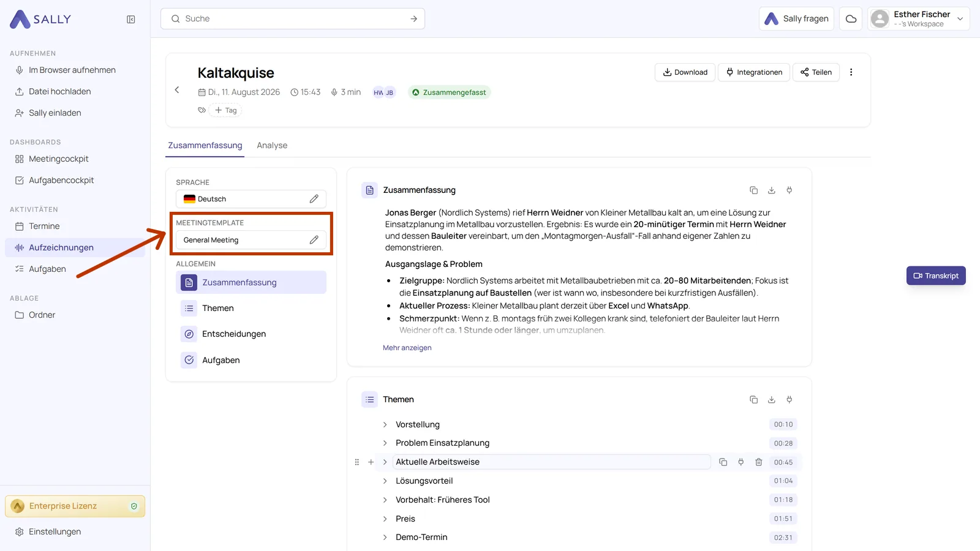Screen dimensions: 980x551
Task: Open the Transkript panel button
Action: coord(936,275)
